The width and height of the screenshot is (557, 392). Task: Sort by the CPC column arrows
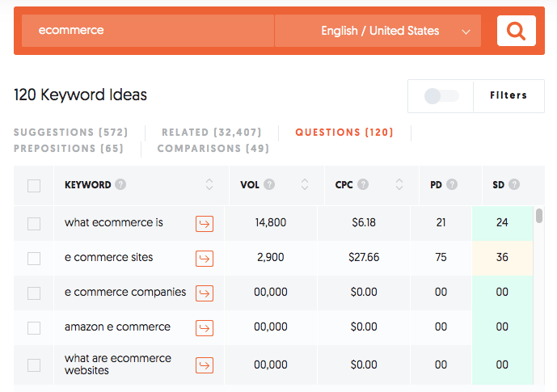pos(399,184)
